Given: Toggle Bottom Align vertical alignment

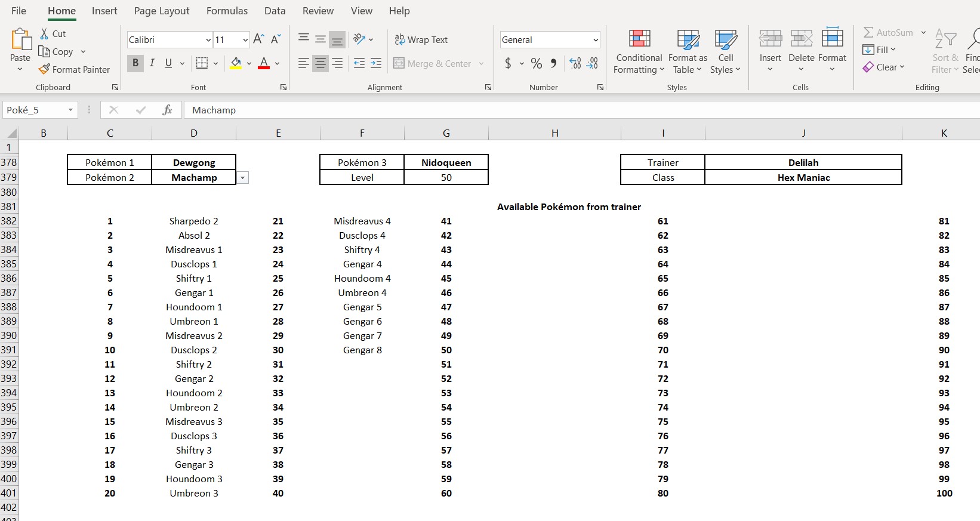Looking at the screenshot, I should (x=337, y=39).
